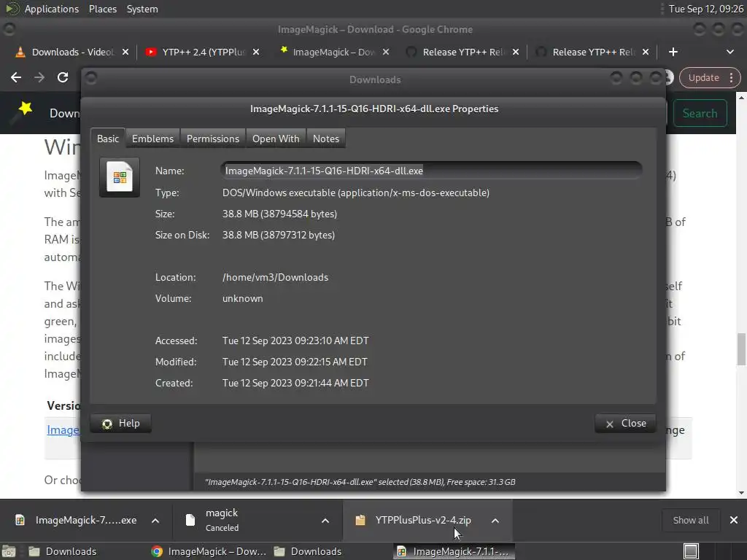Open the Applications menu
Viewport: 747px width, 560px height.
click(52, 9)
